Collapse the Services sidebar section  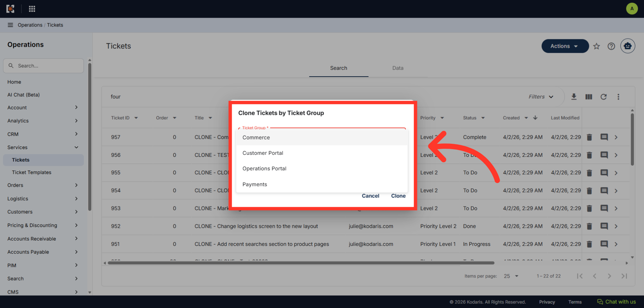[x=43, y=147]
